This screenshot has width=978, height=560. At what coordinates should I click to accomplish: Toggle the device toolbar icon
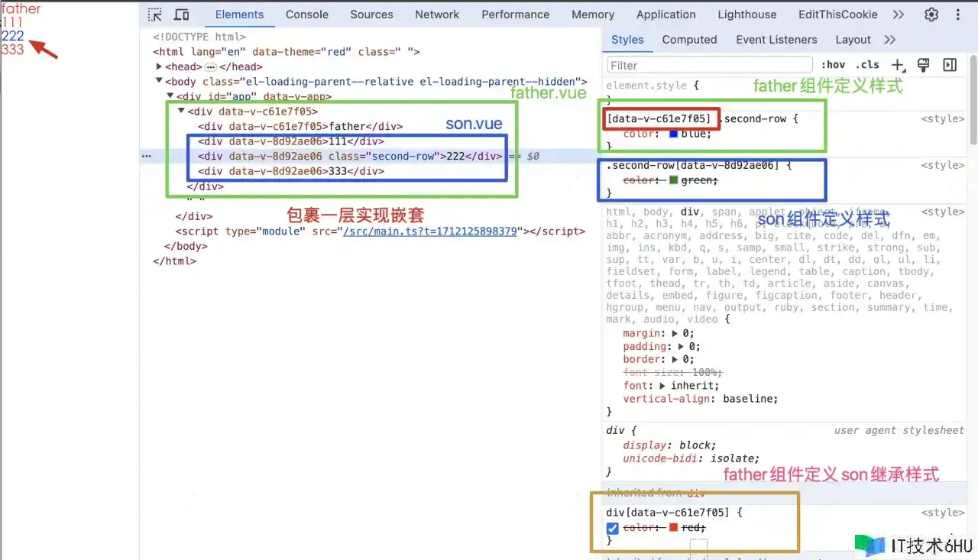tap(182, 15)
